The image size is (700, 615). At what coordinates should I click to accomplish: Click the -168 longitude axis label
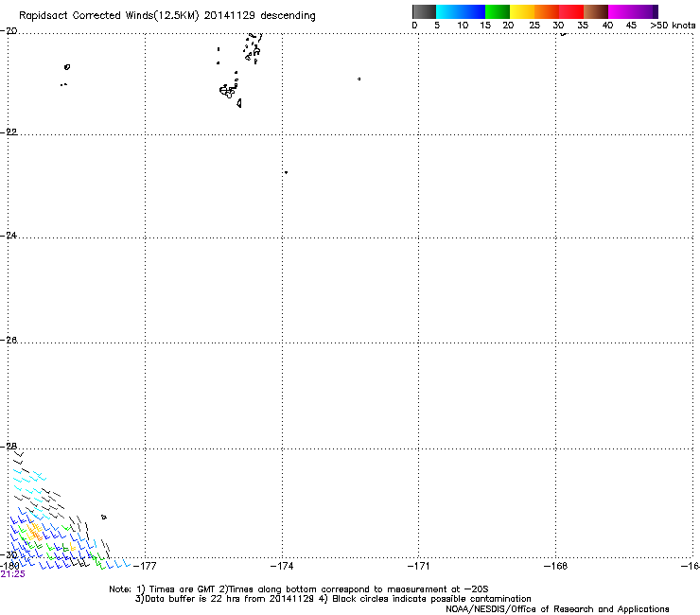[556, 566]
